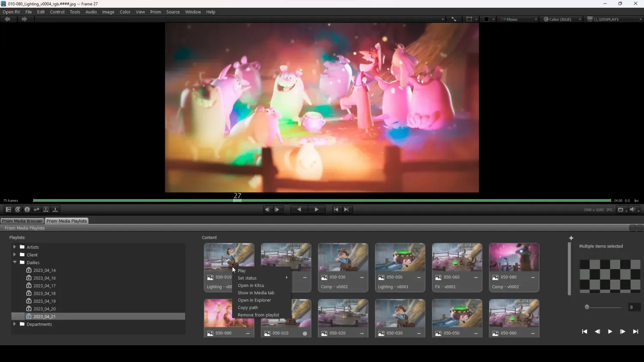Click the info icon in the bottom toolbar

click(x=27, y=210)
